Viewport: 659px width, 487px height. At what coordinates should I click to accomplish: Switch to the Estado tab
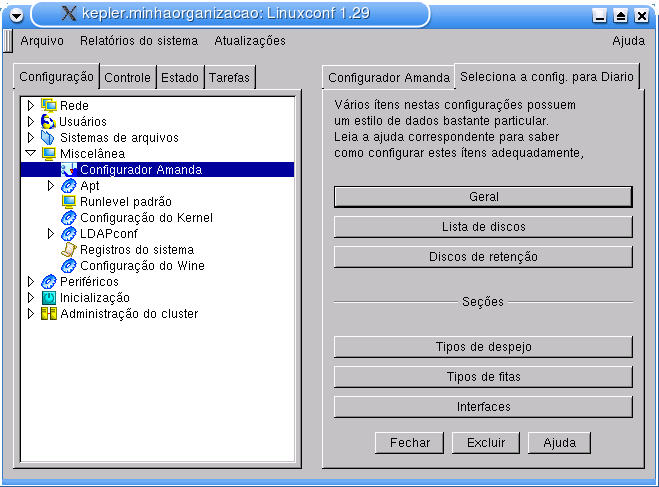180,78
